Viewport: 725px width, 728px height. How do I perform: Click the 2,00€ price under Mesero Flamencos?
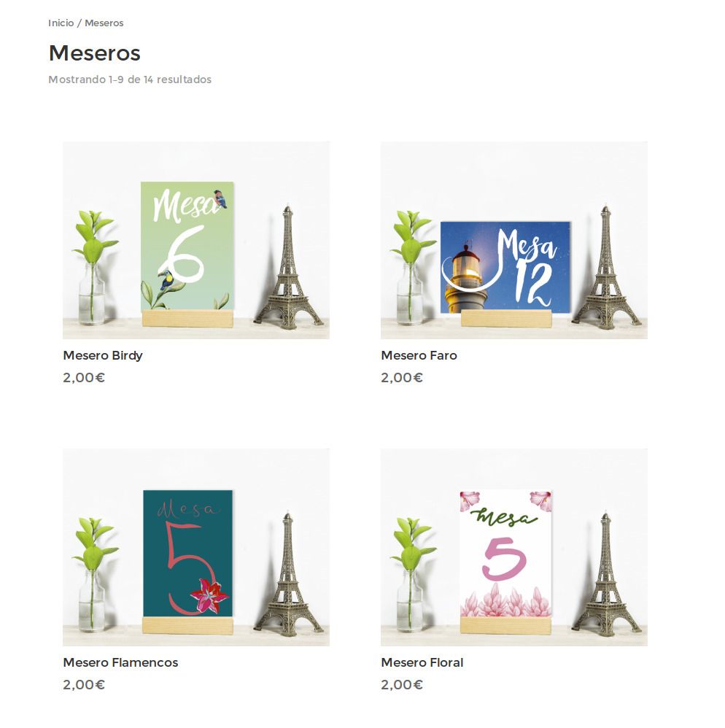[x=84, y=684]
